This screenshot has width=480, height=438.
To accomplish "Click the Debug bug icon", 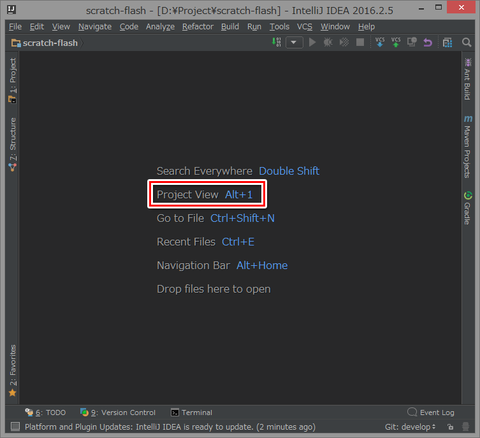I will [328, 42].
